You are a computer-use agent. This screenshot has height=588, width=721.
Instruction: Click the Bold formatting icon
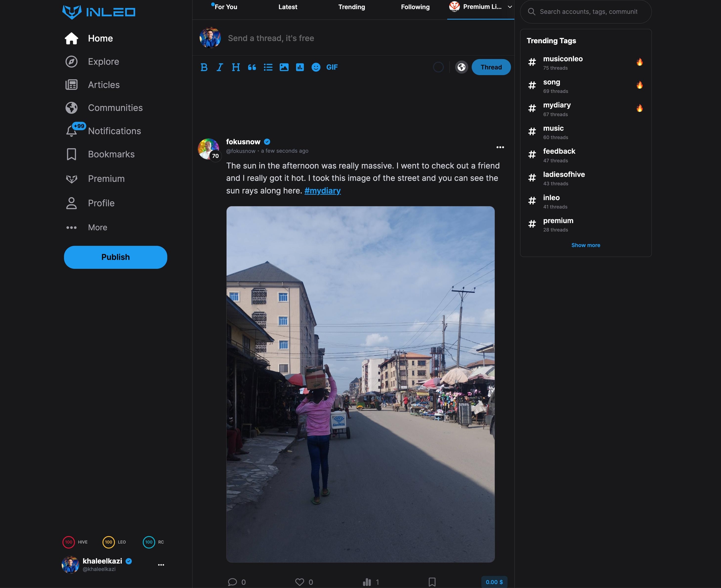point(204,67)
